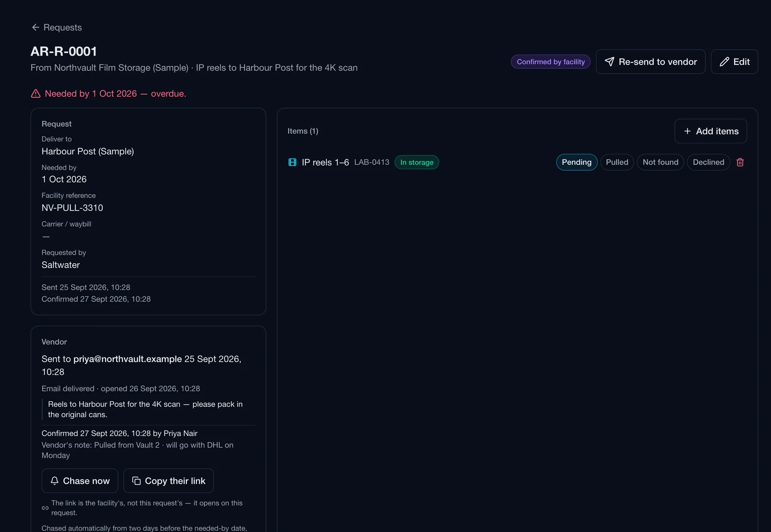
Task: Set item status to Pending
Action: 577,162
